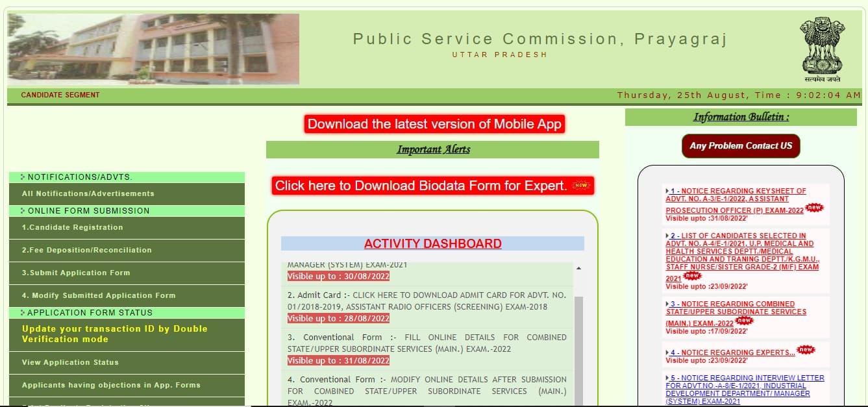Click the 'new' starburst icon beside Biodata Form link
This screenshot has width=868, height=407.
click(x=580, y=184)
